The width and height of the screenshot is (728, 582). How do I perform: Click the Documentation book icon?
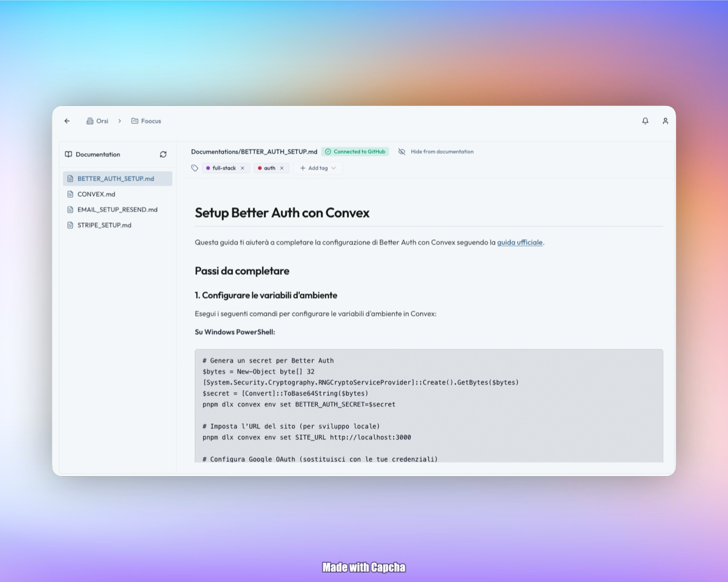(69, 154)
